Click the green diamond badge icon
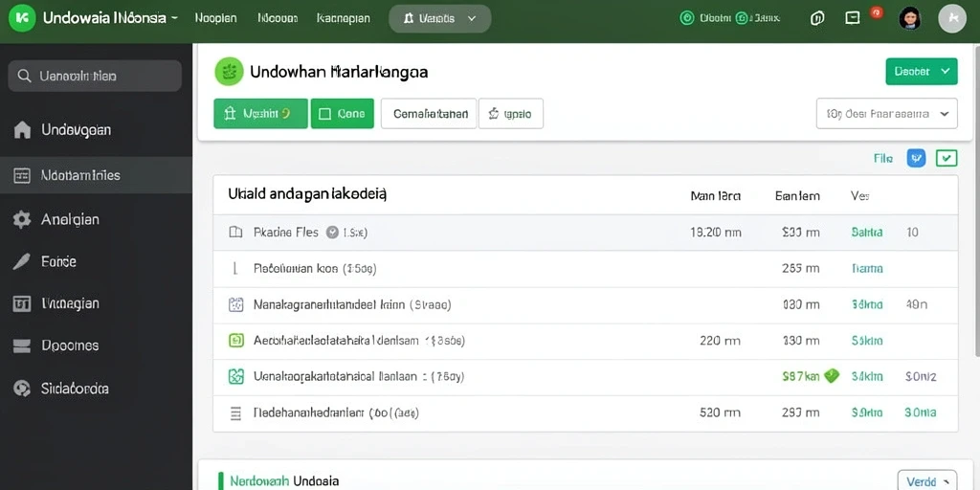 (x=832, y=375)
